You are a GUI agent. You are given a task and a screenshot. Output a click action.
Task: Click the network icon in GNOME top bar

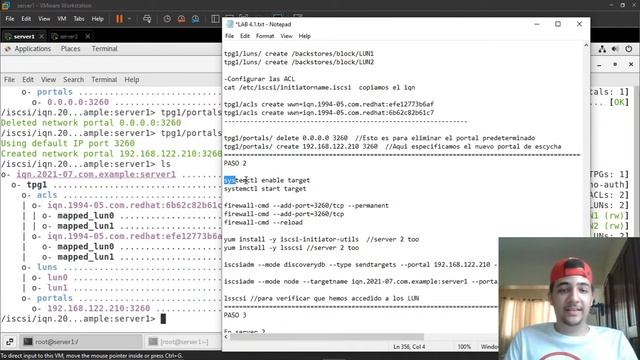602,49
